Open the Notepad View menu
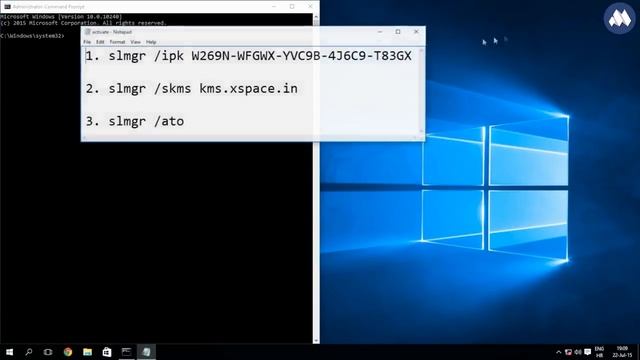Viewport: 640px width, 360px height. point(136,42)
